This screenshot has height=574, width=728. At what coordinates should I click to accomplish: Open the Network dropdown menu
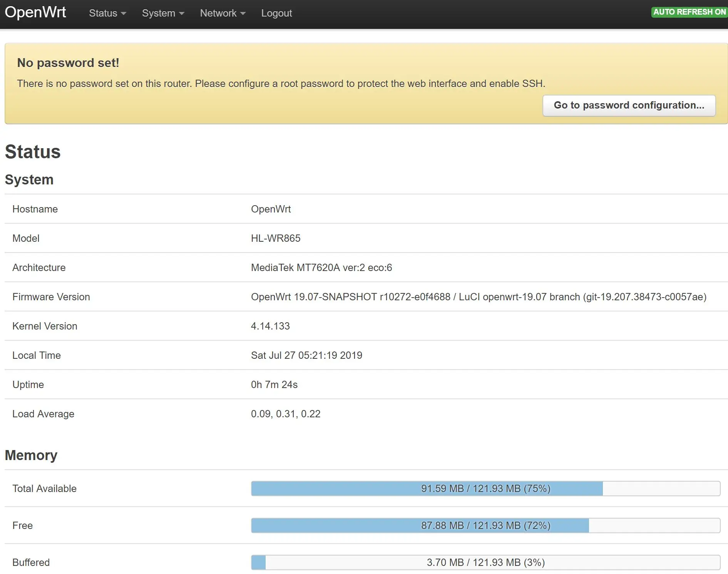click(223, 13)
